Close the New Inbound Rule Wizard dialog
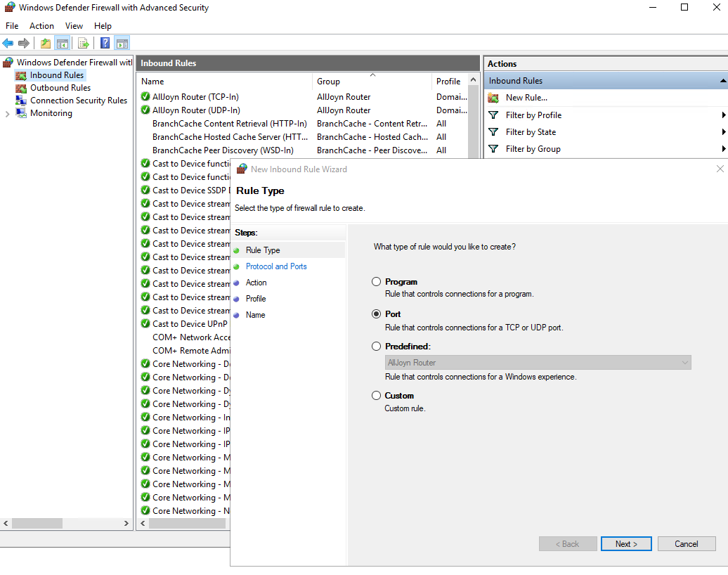 [720, 169]
